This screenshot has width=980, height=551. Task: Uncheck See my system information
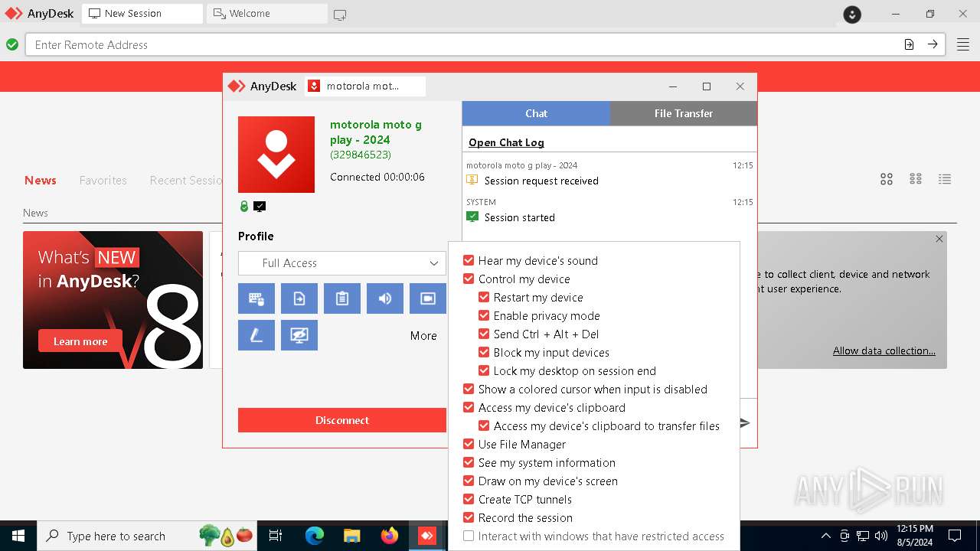[469, 462]
